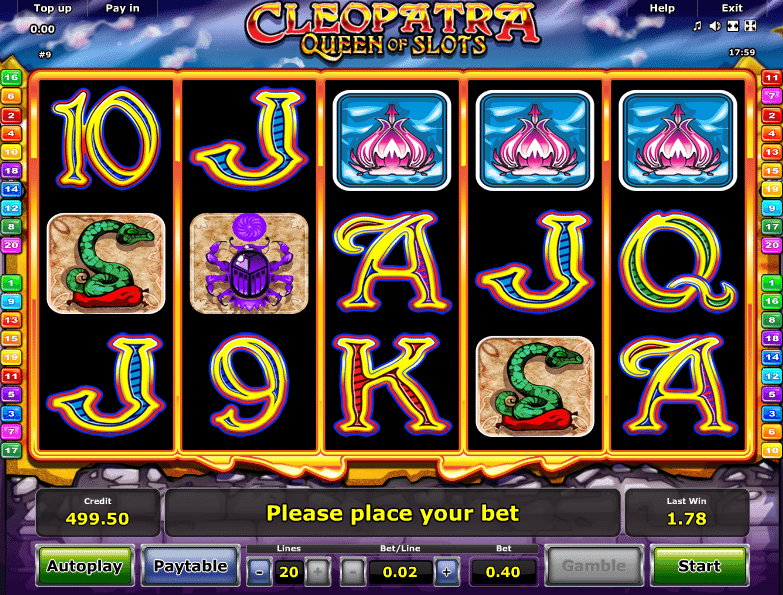Click the four-corner-arrows fullscreen icon
Screen dimensions: 783x595
point(750,26)
